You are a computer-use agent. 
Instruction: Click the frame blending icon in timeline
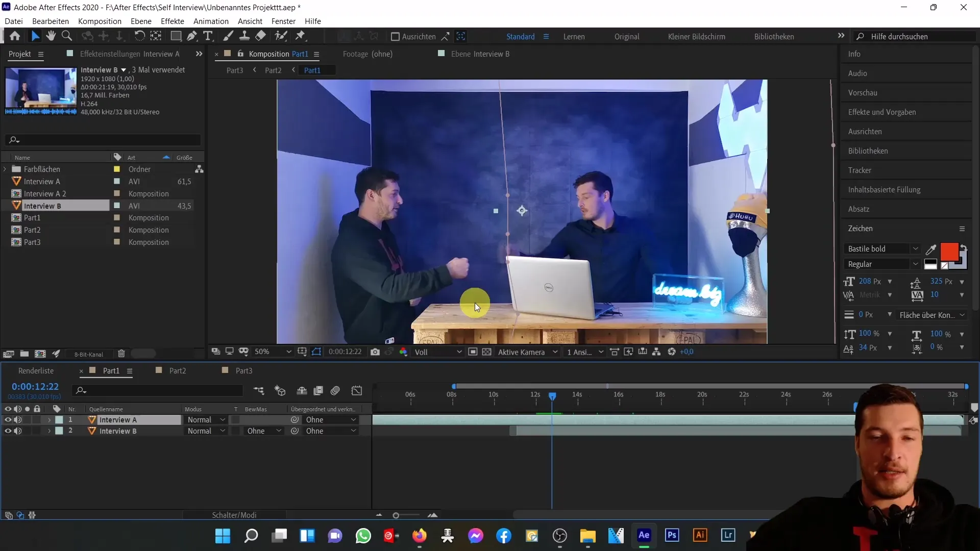coord(318,391)
